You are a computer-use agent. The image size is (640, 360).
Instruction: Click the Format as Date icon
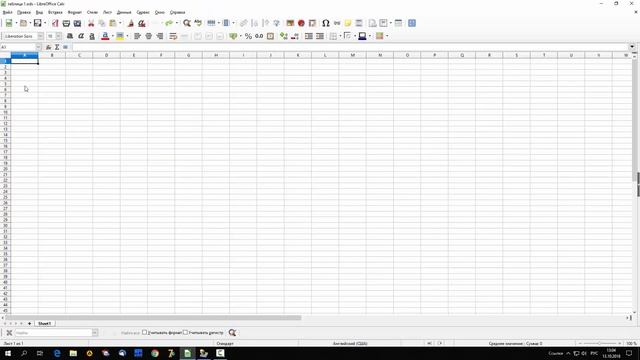click(270, 36)
